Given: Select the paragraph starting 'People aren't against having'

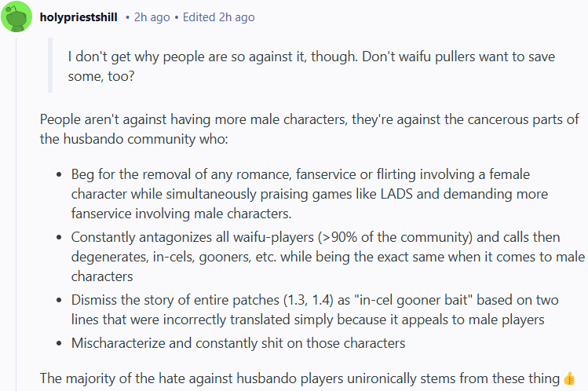Looking at the screenshot, I should (x=309, y=129).
